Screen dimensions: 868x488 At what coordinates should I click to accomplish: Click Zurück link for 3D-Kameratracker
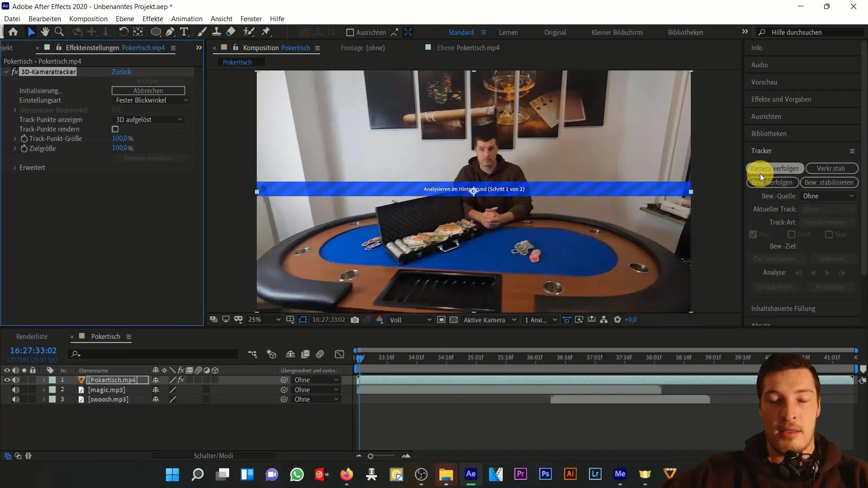pos(122,72)
